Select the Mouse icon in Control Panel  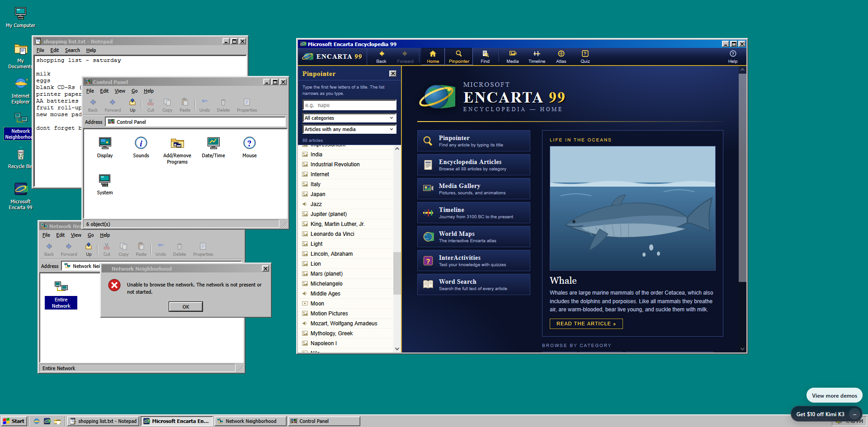250,147
